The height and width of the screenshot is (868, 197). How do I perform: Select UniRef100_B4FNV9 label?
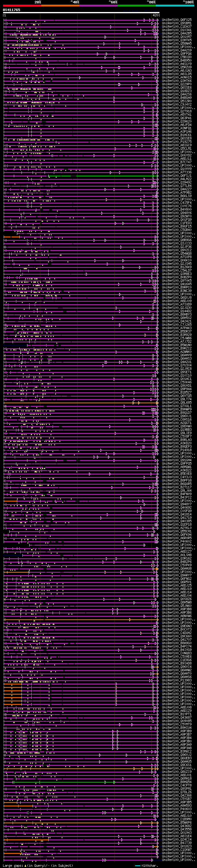pyautogui.click(x=177, y=494)
